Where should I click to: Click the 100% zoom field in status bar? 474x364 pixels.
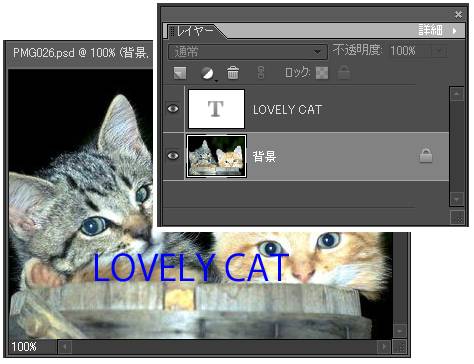click(x=24, y=347)
